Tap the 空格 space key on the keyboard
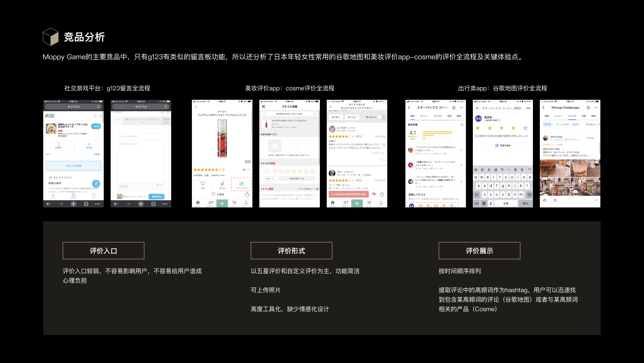Screen dimensions: 644x363 (506, 203)
